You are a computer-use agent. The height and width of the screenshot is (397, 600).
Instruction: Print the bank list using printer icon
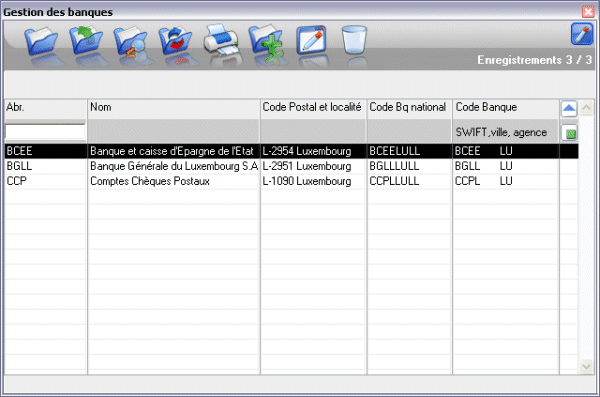point(221,40)
